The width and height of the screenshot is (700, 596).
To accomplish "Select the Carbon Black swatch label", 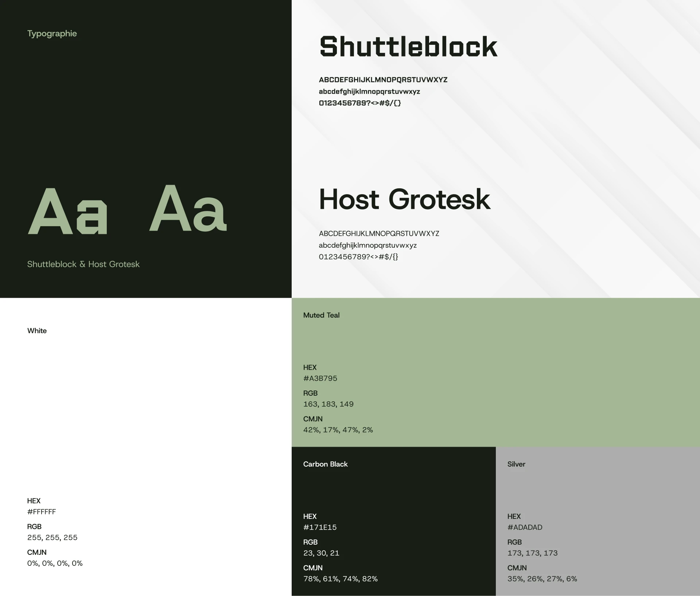I will point(325,464).
